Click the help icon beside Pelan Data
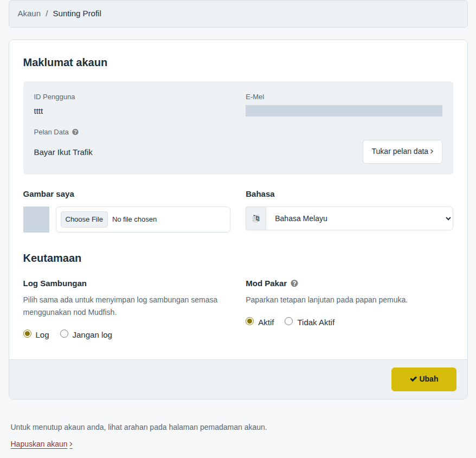The width and height of the screenshot is (476, 458). coord(75,132)
